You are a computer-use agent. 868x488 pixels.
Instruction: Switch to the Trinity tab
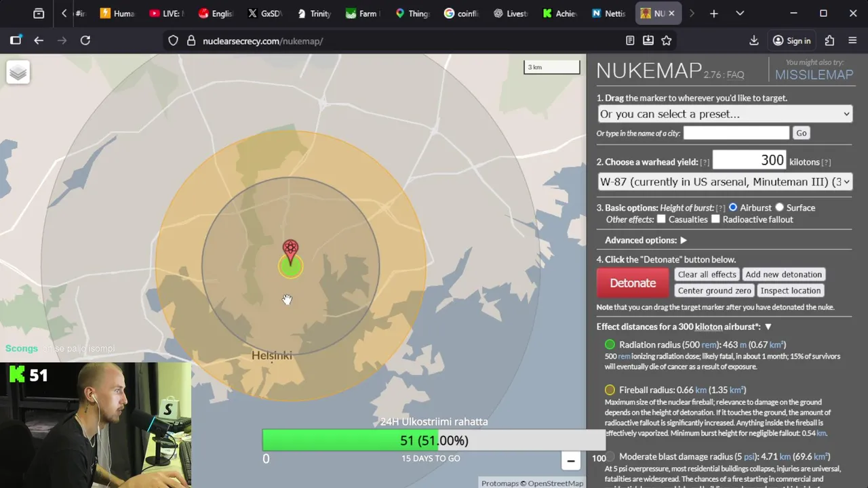point(313,14)
